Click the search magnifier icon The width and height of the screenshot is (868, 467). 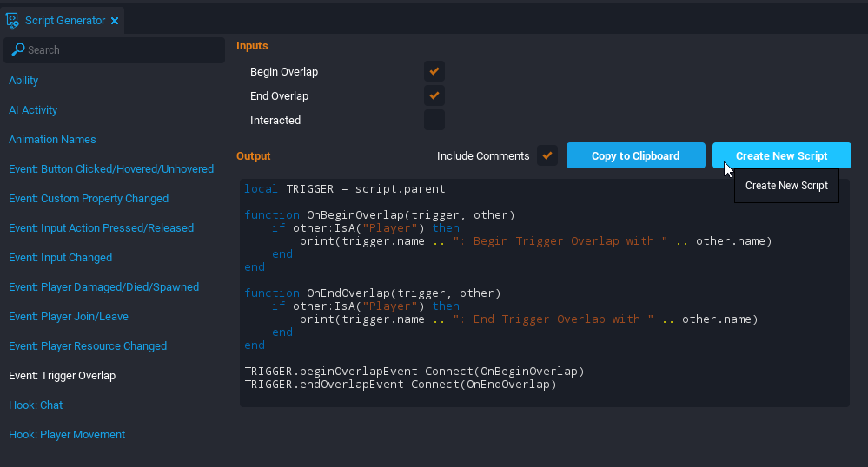click(x=17, y=50)
